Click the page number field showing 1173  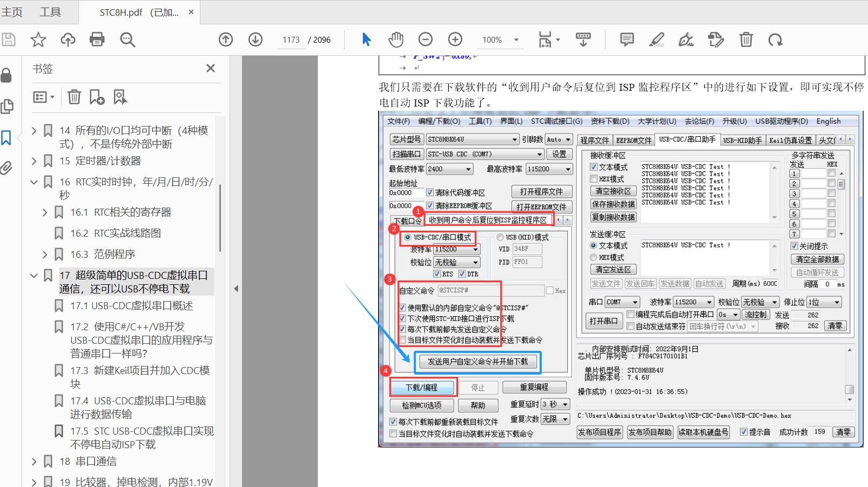[x=291, y=40]
